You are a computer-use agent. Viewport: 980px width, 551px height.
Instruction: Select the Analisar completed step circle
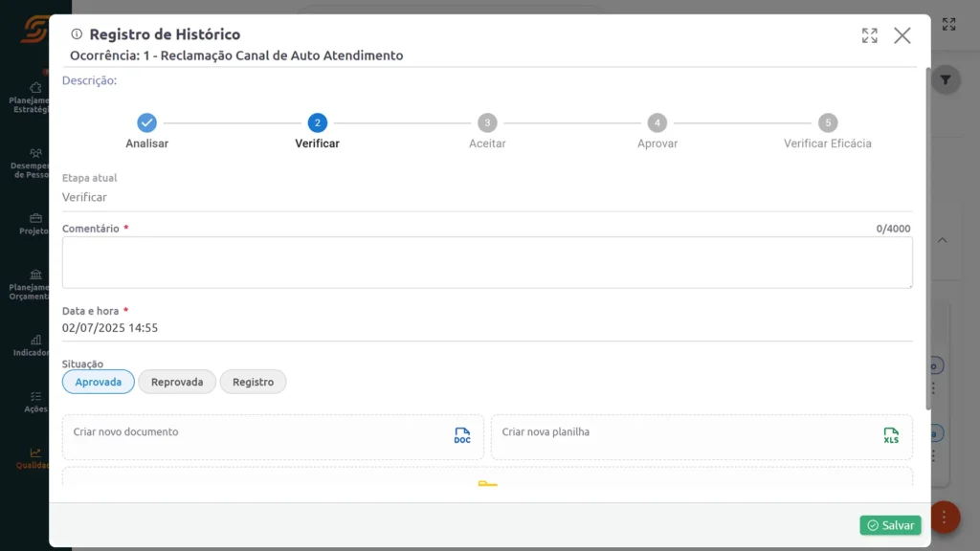tap(146, 123)
